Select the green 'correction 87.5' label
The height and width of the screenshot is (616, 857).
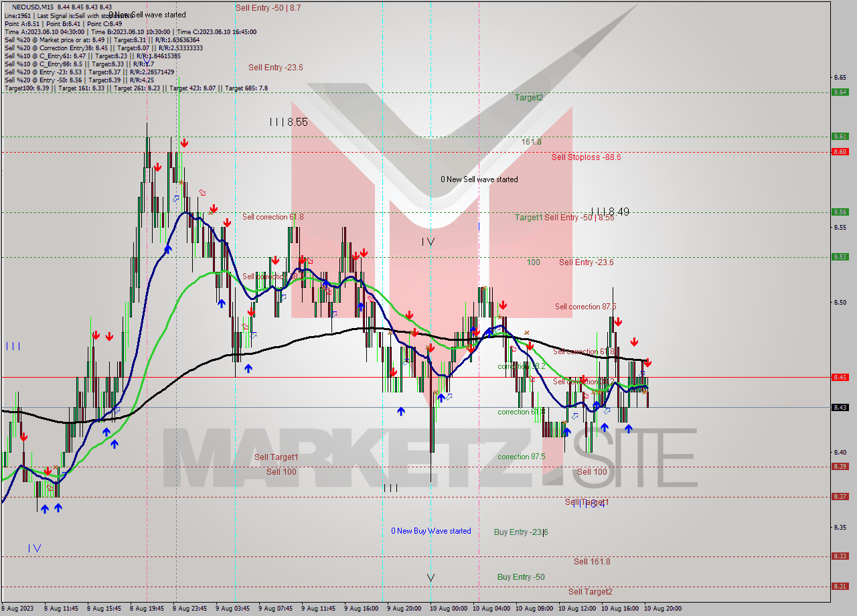tap(522, 457)
